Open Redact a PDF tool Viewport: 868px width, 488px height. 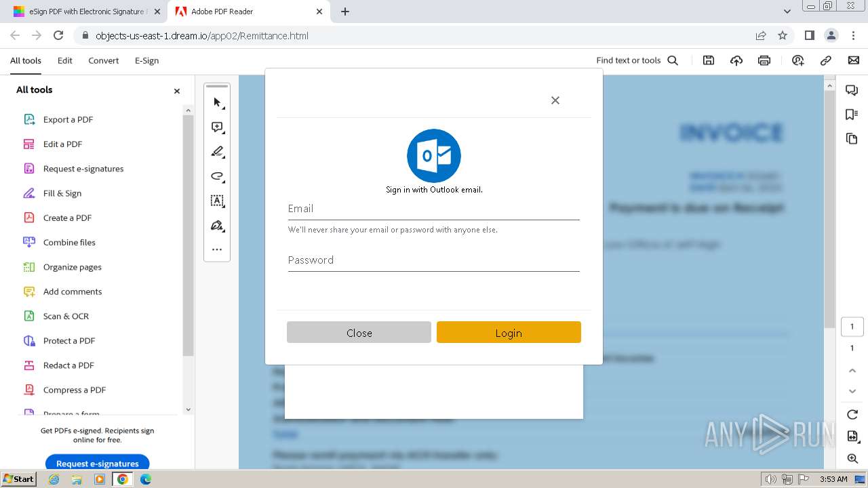click(x=68, y=365)
